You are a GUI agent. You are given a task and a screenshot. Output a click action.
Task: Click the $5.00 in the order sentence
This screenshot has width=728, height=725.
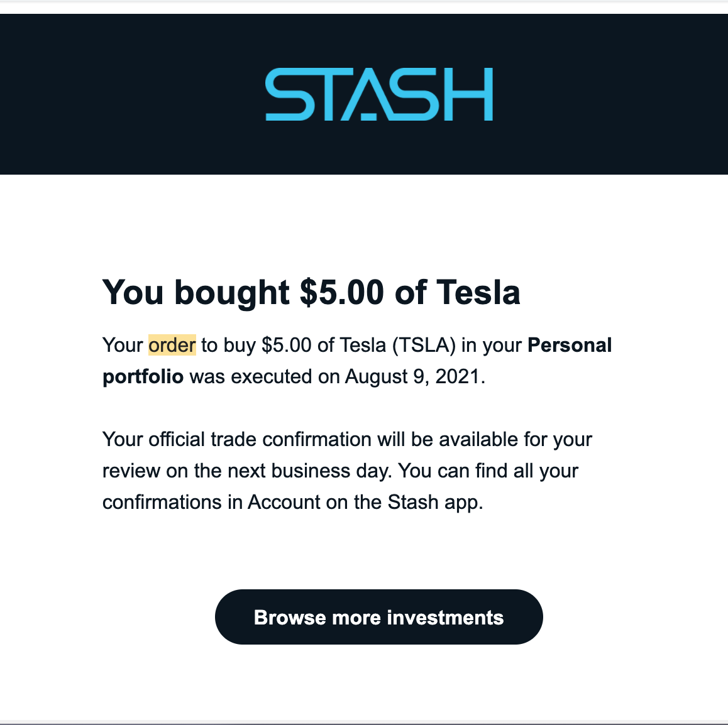pyautogui.click(x=286, y=345)
